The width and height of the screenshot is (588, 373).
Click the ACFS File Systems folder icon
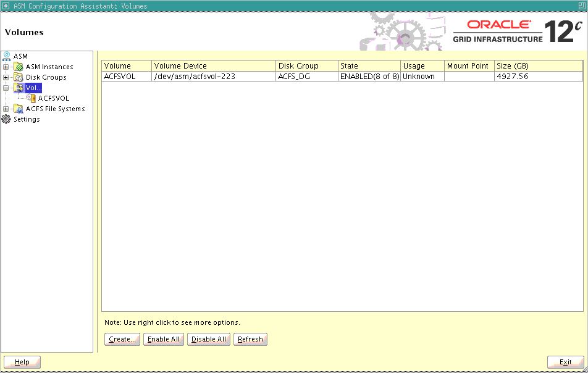coord(19,109)
